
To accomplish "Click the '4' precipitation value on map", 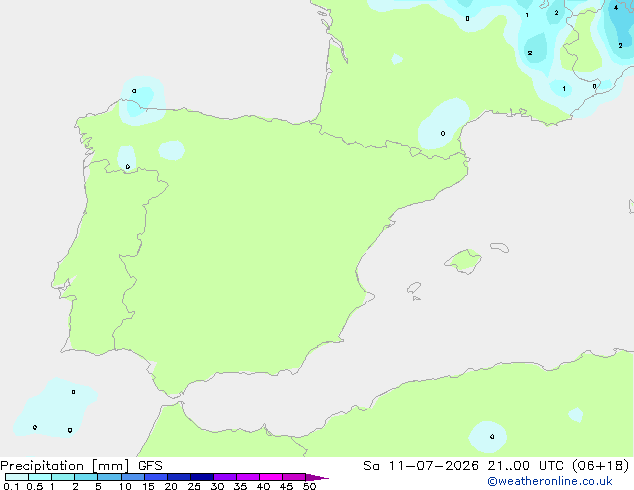I will click(616, 7).
